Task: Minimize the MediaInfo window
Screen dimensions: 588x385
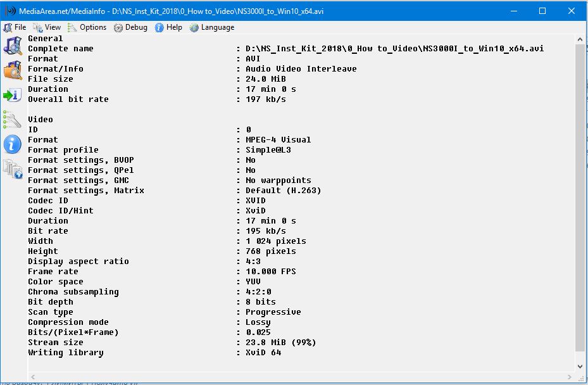Action: coord(513,11)
